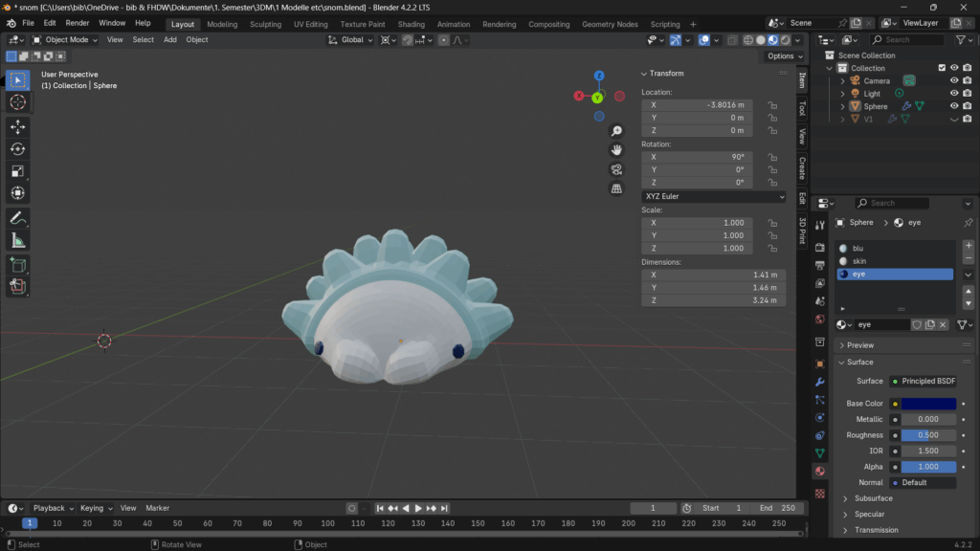The height and width of the screenshot is (551, 980).
Task: Click the Base Color dark blue swatch
Action: pos(927,404)
